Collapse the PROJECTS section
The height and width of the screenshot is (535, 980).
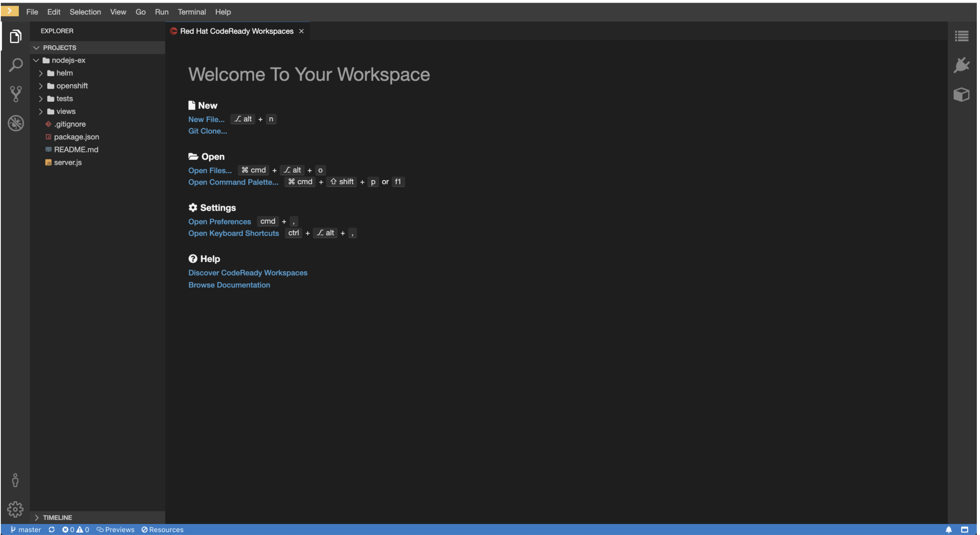coord(36,48)
